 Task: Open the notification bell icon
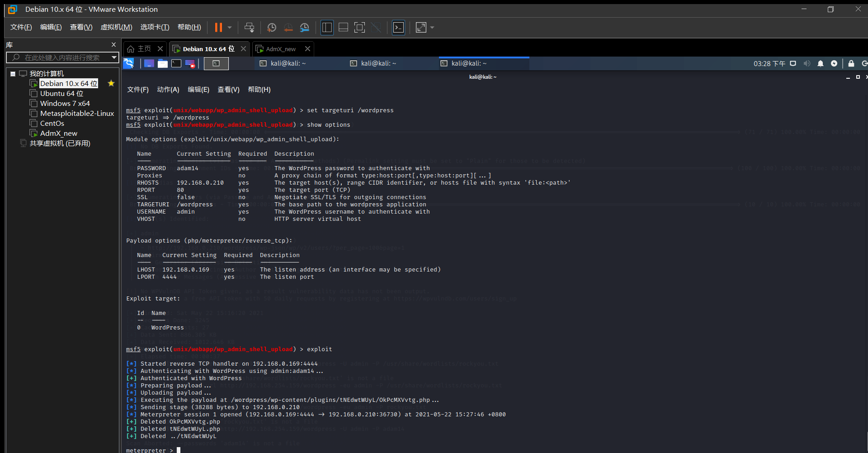821,63
